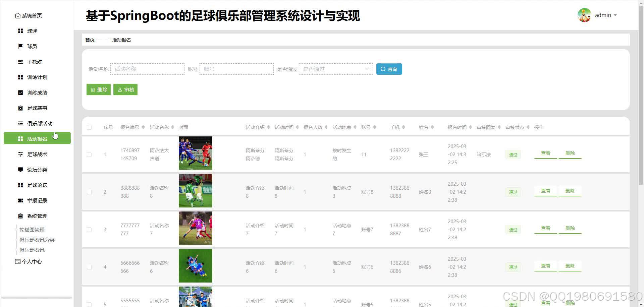Click the 账号 search input
Viewport: 644px width, 307px height.
(x=236, y=69)
